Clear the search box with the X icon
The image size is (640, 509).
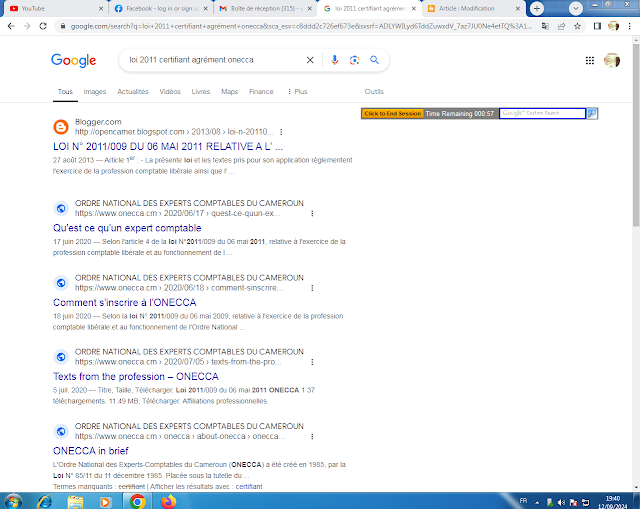pyautogui.click(x=310, y=60)
